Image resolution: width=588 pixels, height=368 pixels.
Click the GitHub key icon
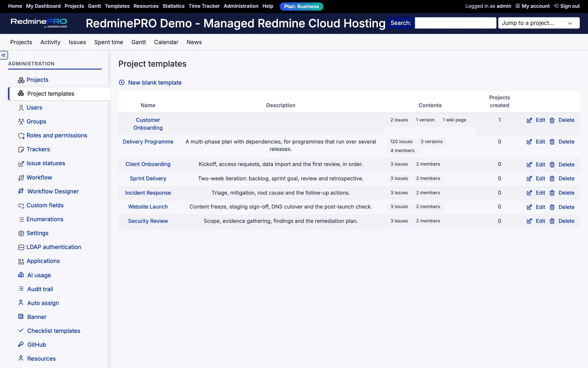coord(21,344)
